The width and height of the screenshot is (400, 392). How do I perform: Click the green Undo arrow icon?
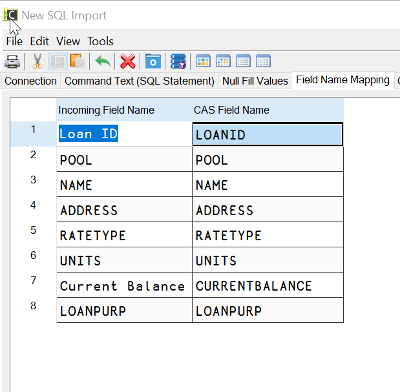click(103, 62)
